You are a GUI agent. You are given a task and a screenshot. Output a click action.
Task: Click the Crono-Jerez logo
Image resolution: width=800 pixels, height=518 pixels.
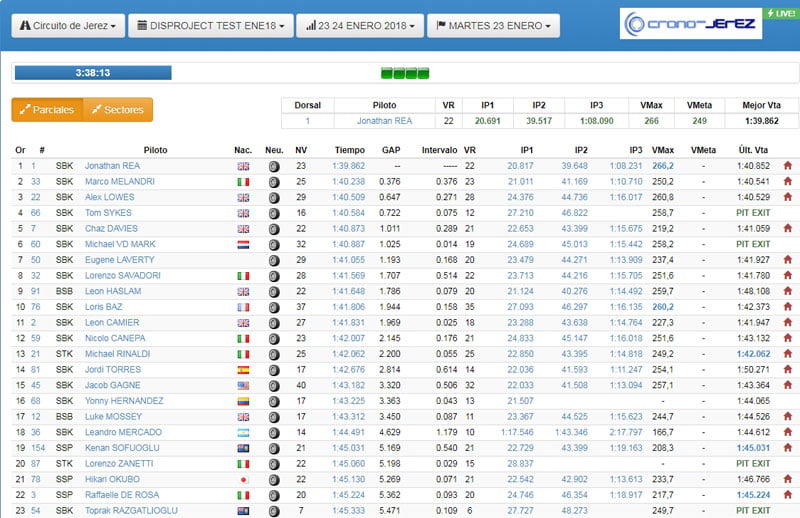coord(690,24)
